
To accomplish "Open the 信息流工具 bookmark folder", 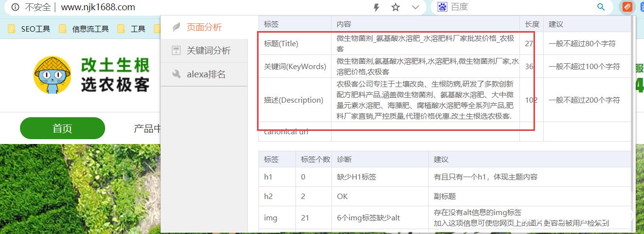I will [83, 29].
